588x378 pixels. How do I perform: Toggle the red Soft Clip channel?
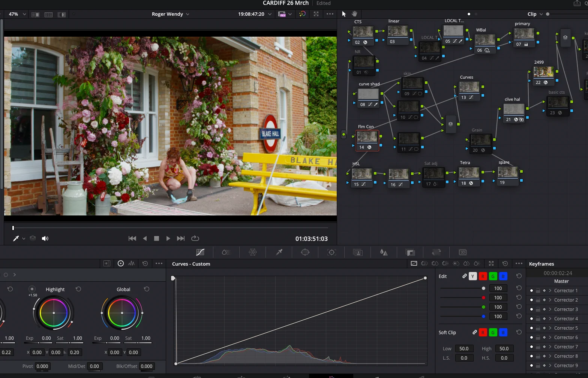483,332
